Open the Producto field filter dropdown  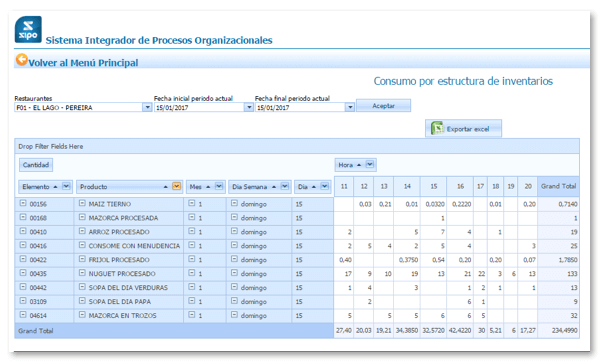point(176,186)
